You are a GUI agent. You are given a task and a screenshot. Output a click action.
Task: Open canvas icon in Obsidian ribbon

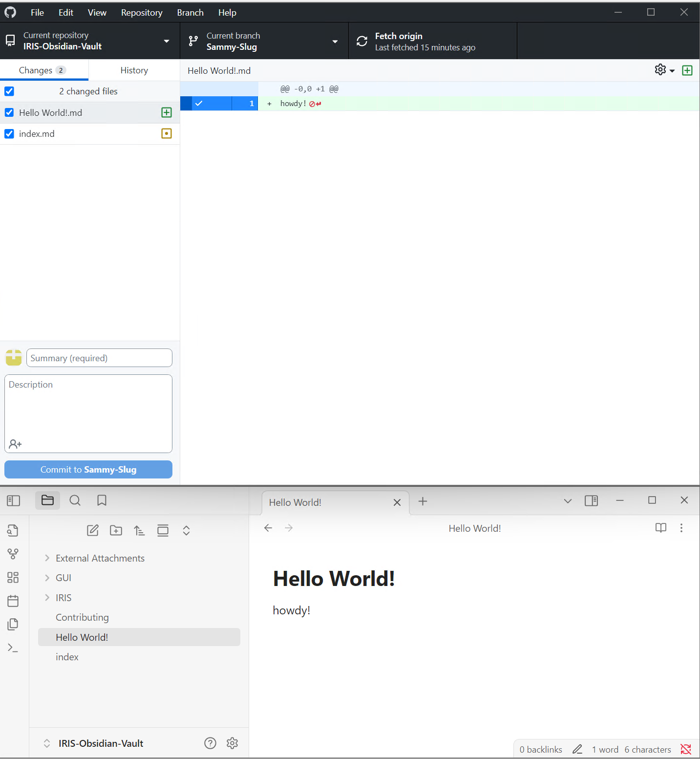(13, 577)
